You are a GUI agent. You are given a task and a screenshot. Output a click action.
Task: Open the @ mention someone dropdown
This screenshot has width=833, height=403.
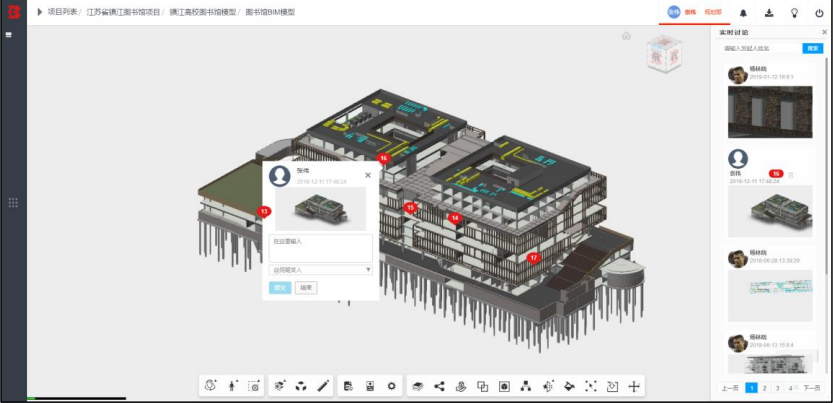pos(320,270)
